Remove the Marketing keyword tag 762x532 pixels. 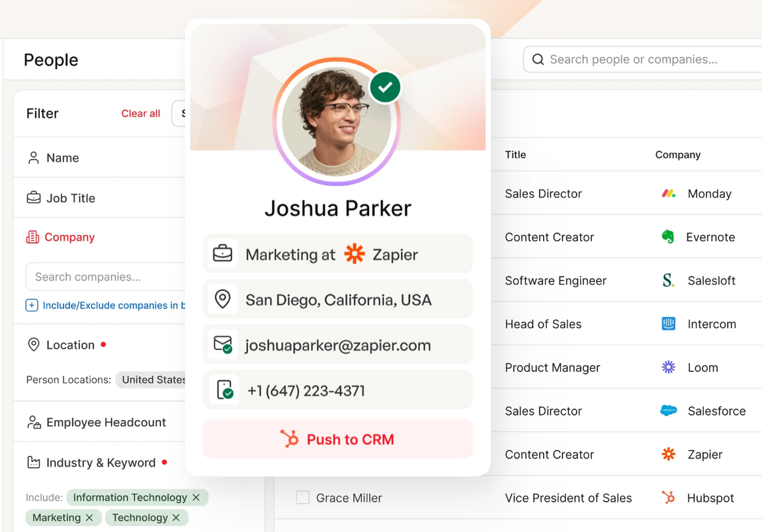pos(89,517)
